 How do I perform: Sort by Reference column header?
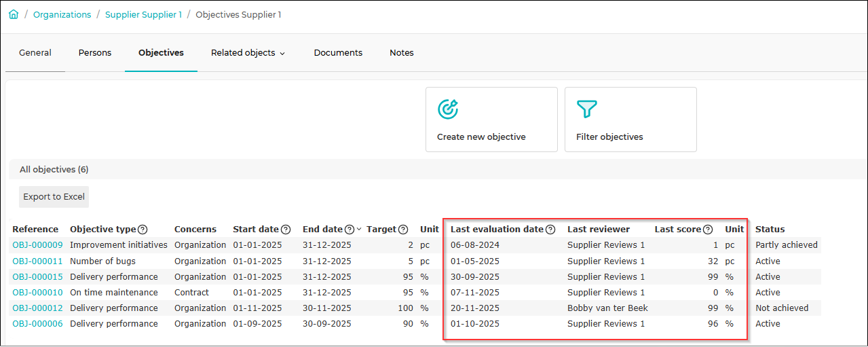tap(35, 230)
